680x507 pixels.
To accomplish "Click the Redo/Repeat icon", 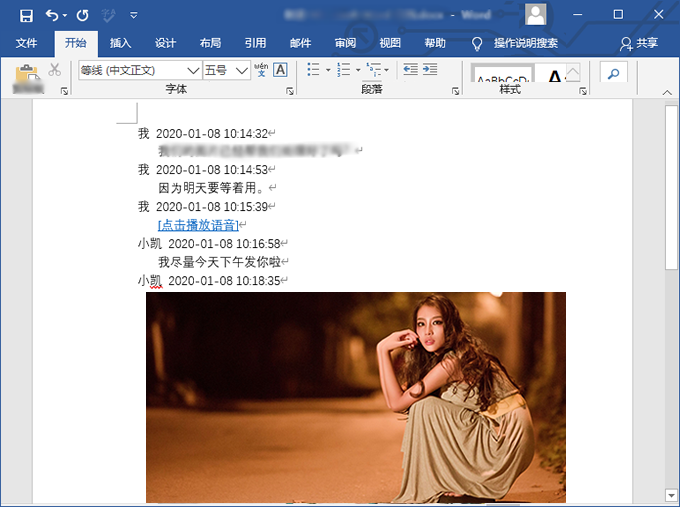I will pos(82,15).
